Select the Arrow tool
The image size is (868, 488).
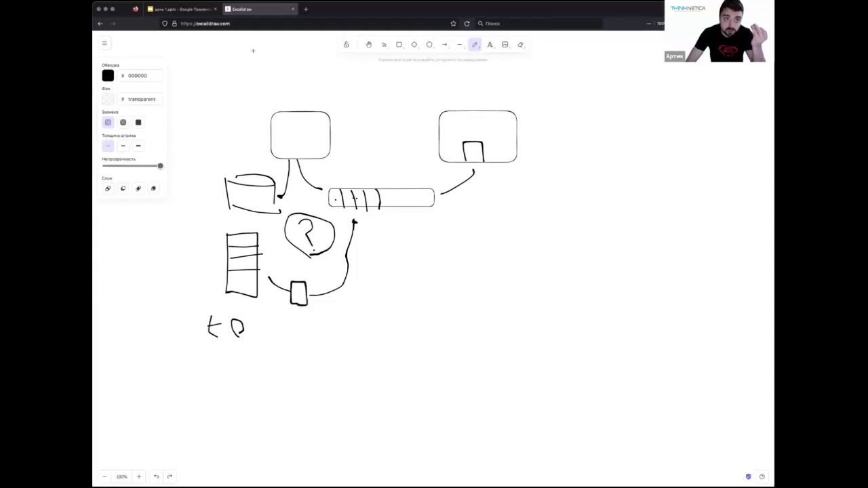(x=445, y=45)
